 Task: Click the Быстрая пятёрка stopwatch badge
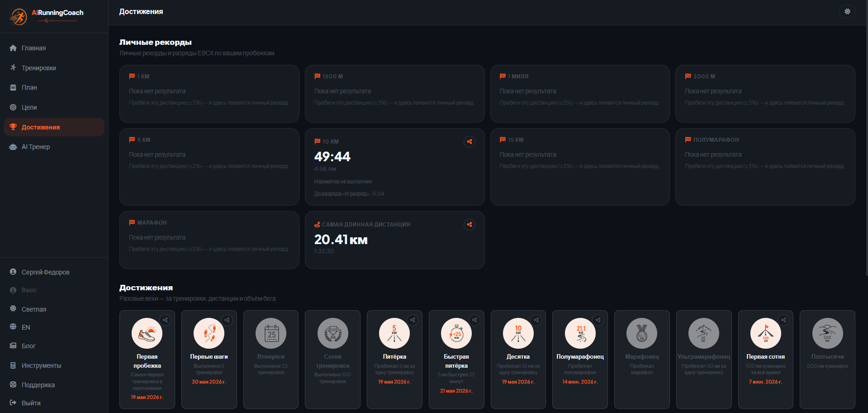[456, 333]
